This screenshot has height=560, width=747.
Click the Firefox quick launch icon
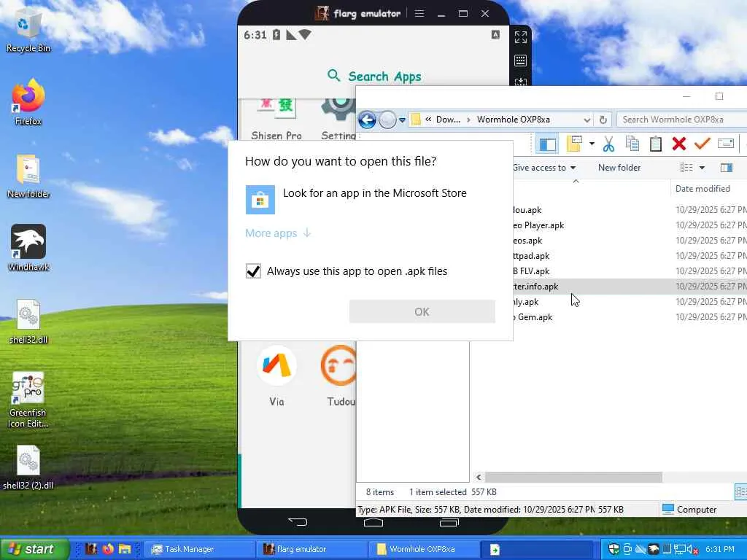108,549
